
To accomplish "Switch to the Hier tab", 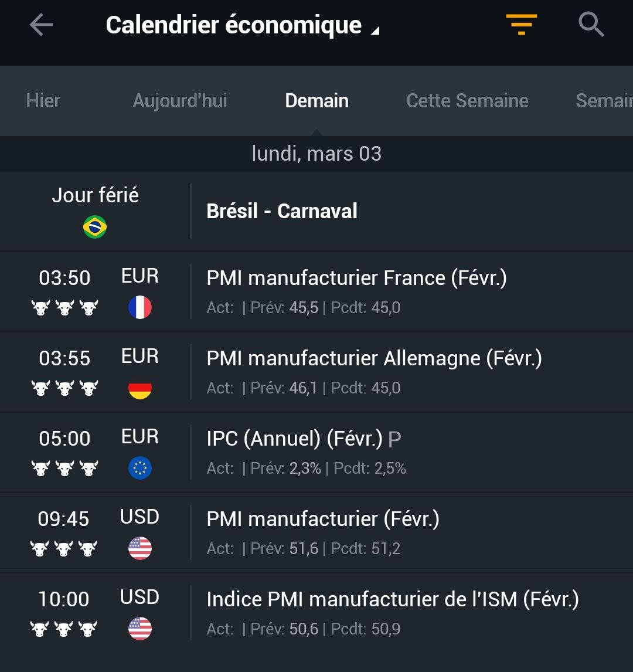I will tap(43, 101).
